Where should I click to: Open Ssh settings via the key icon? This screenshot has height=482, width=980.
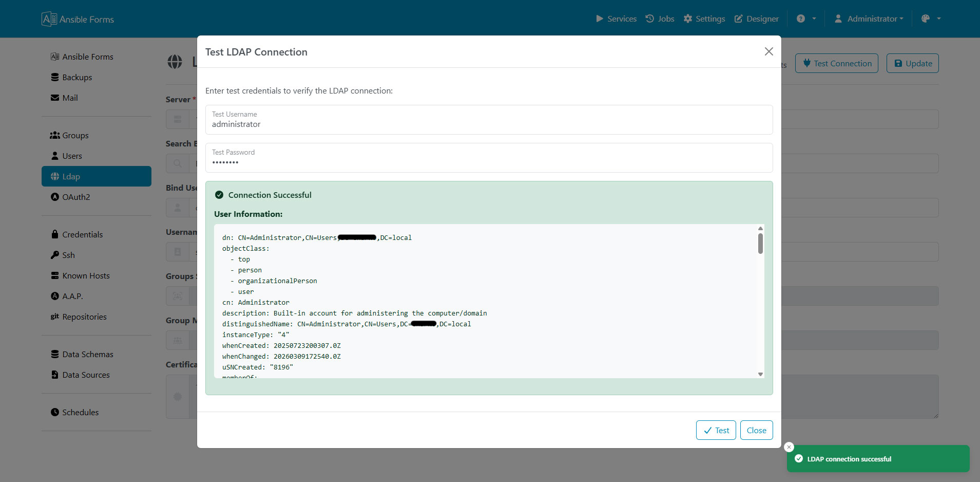[55, 255]
